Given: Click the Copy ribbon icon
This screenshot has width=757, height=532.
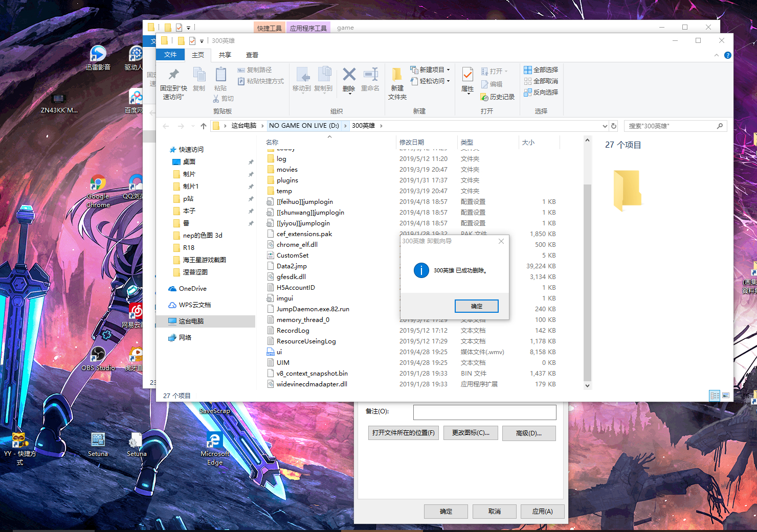Looking at the screenshot, I should point(199,75).
